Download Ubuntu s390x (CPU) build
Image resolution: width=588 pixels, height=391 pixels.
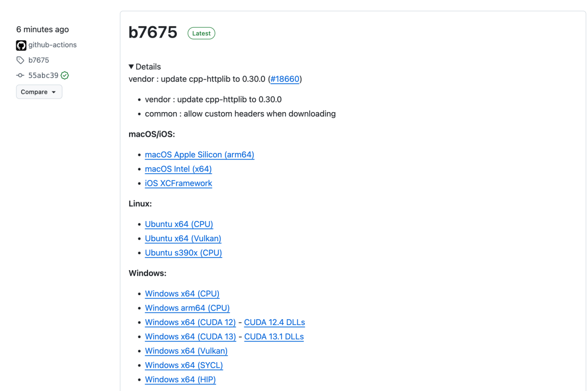click(183, 253)
